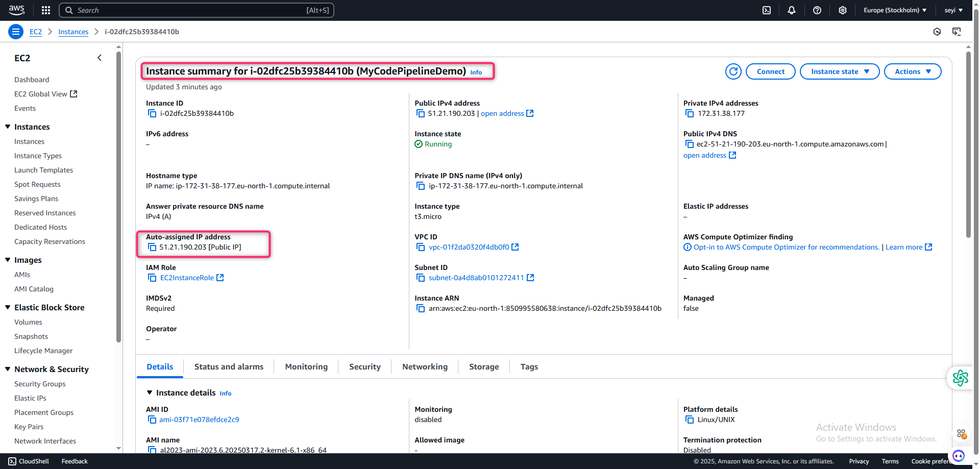Click the EC2 breadcrumb link

click(x=36, y=32)
